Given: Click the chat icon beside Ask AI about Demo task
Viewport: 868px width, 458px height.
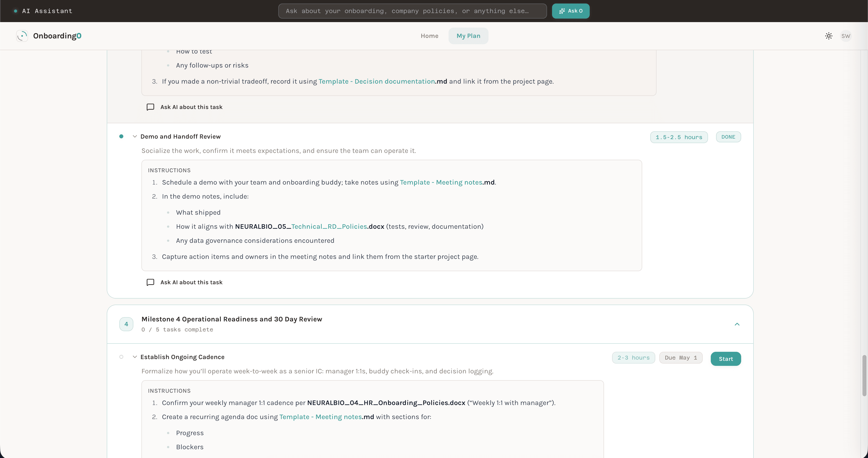Looking at the screenshot, I should tap(151, 282).
